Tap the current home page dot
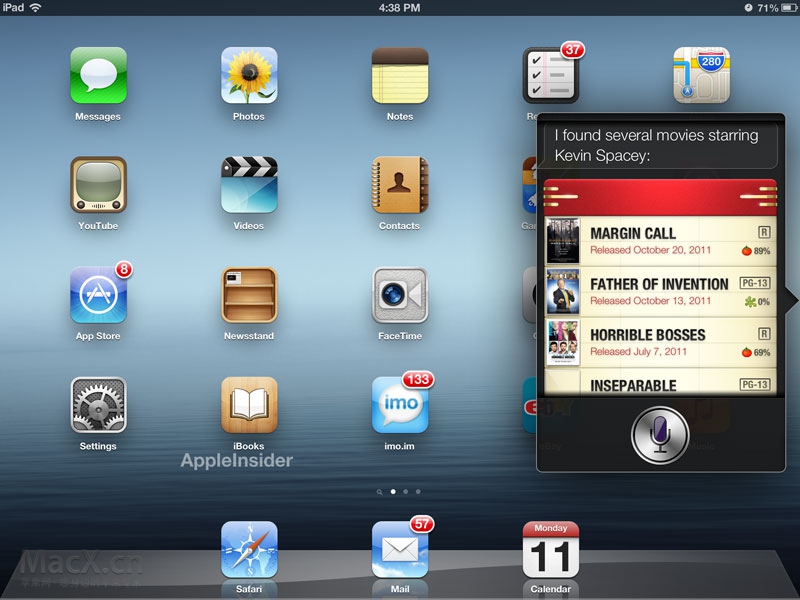This screenshot has height=600, width=800. pos(393,491)
